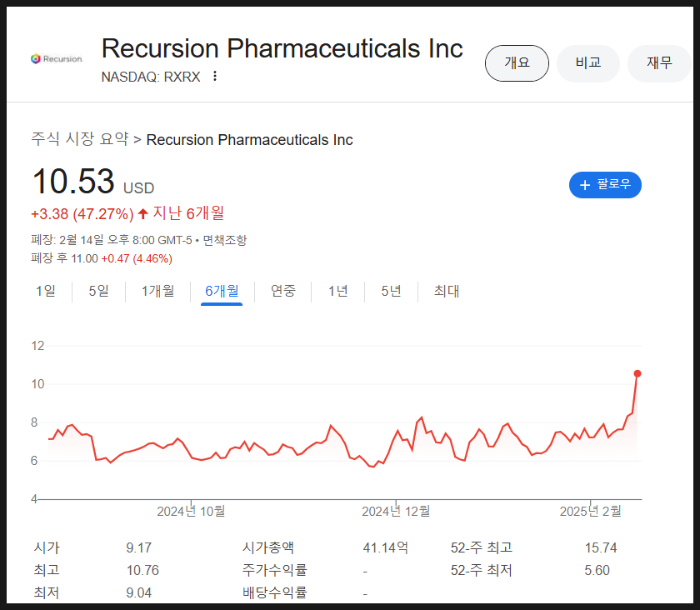Select the 1일 time range
This screenshot has height=610, width=700.
(x=46, y=292)
